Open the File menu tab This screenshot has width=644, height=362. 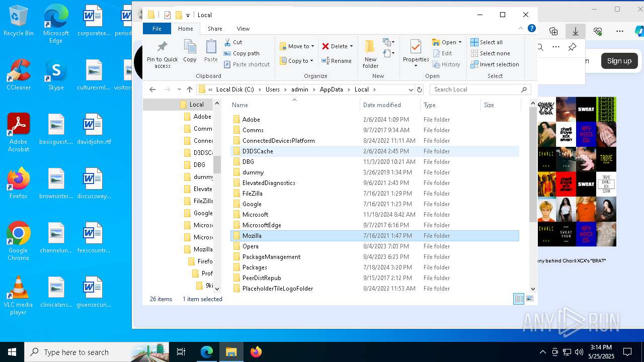[x=157, y=29]
